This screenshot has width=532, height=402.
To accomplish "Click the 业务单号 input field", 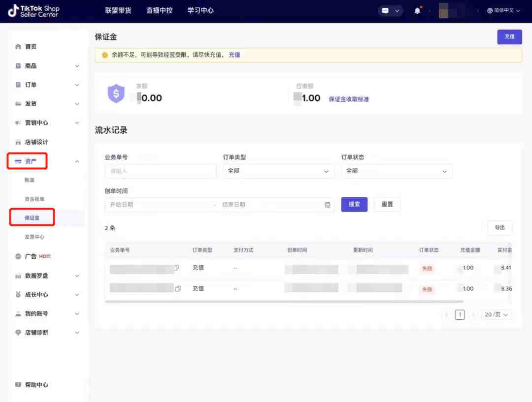I will (x=160, y=171).
